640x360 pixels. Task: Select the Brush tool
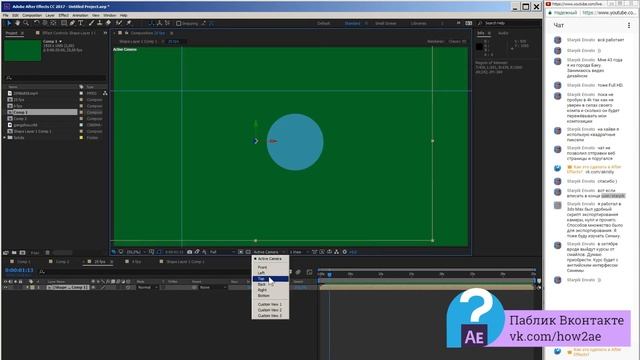[x=91, y=23]
